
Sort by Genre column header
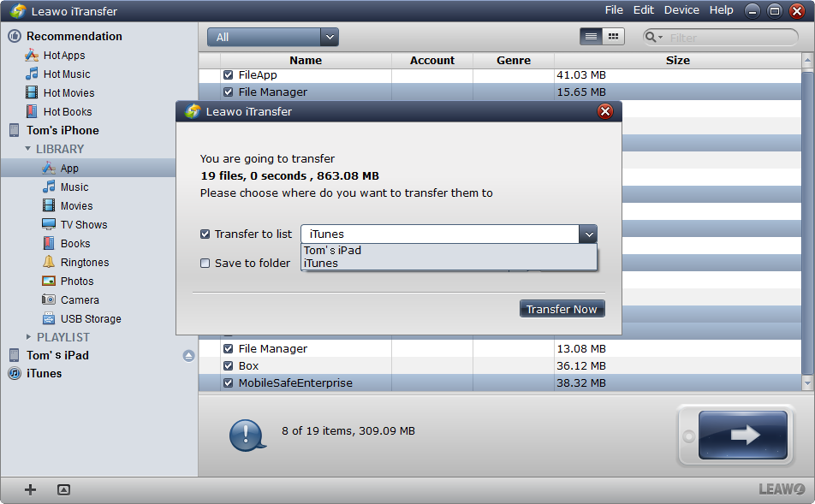point(514,60)
